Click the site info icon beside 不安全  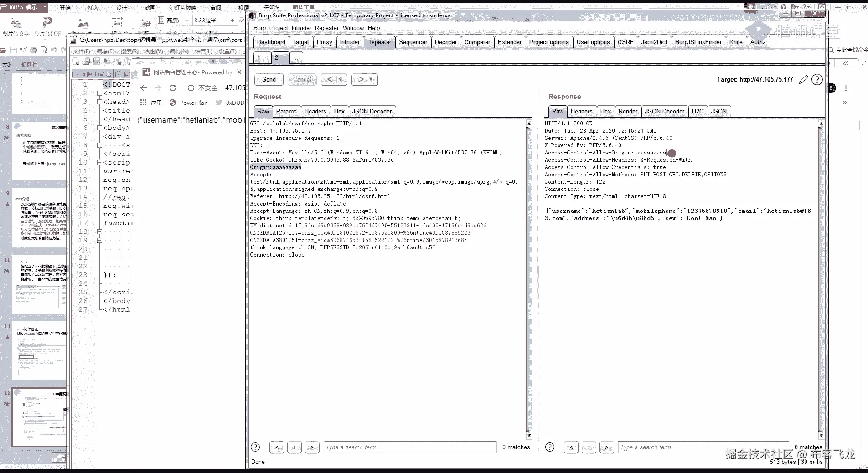[x=191, y=88]
